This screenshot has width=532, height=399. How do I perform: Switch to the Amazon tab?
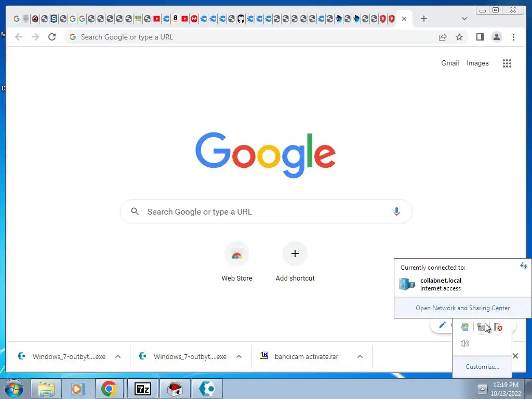pyautogui.click(x=175, y=19)
